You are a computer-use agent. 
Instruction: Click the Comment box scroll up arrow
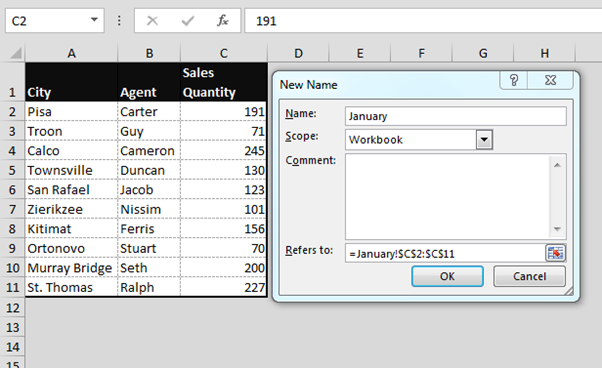pos(557,165)
